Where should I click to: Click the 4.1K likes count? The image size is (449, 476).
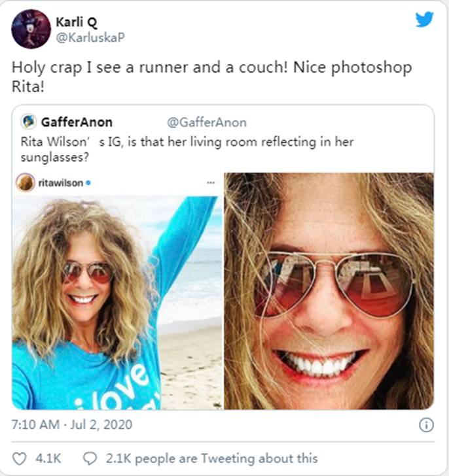[x=47, y=458]
